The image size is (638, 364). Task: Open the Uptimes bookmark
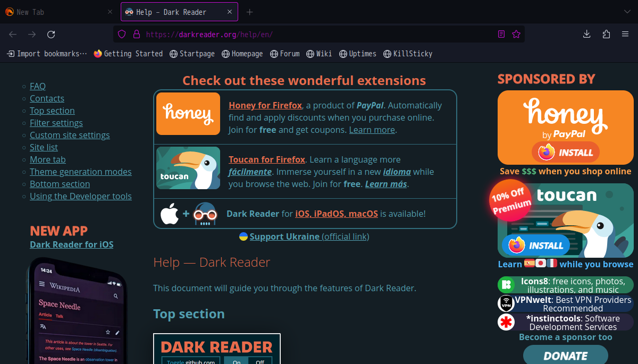[x=358, y=54]
